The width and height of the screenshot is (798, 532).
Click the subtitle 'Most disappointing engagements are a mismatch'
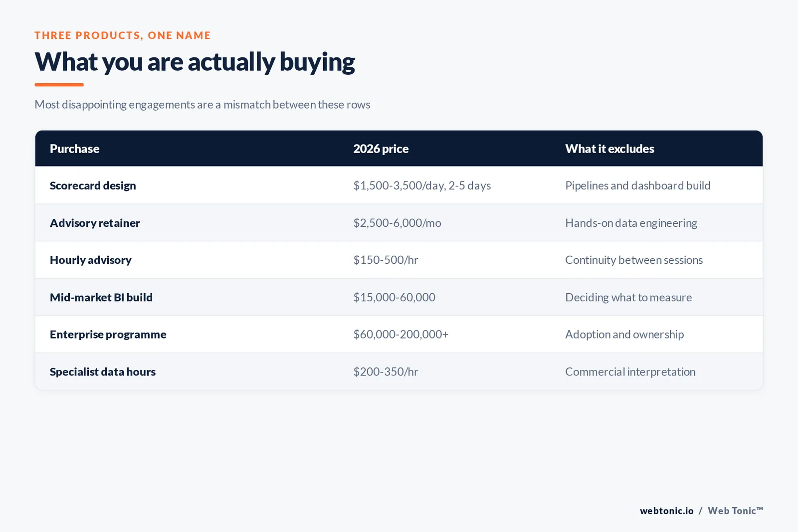point(202,105)
